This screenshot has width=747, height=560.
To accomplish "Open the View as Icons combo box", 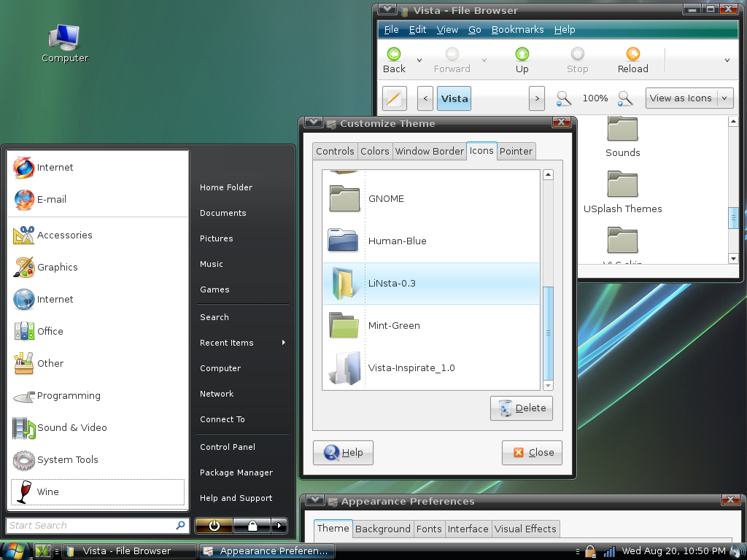I will [689, 98].
